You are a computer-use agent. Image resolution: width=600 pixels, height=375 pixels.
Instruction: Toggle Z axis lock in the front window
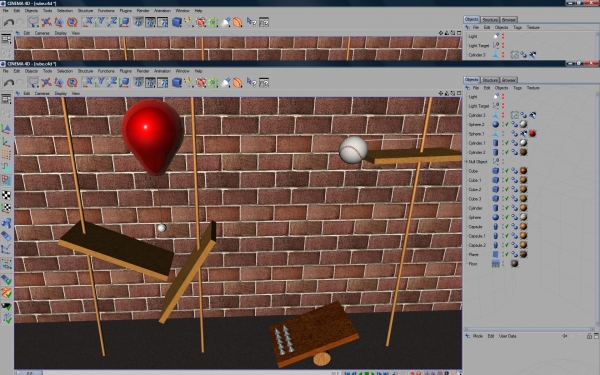(112, 82)
